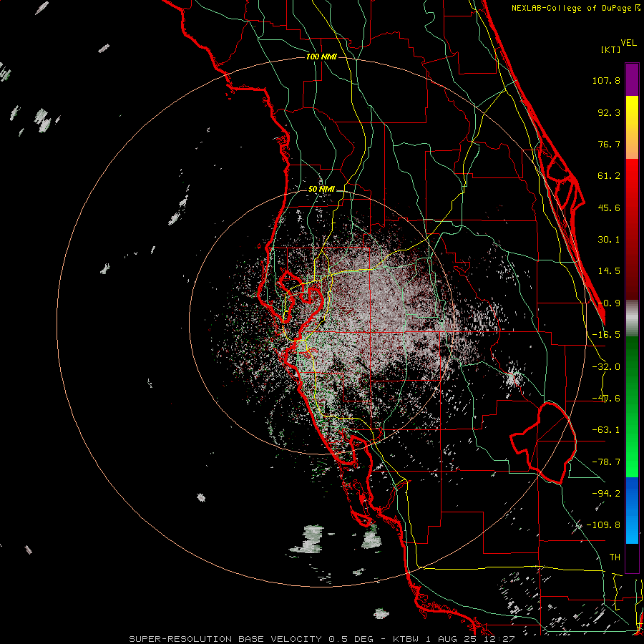Select the 92.3 velocity scale value
The image size is (644, 644).
[609, 112]
